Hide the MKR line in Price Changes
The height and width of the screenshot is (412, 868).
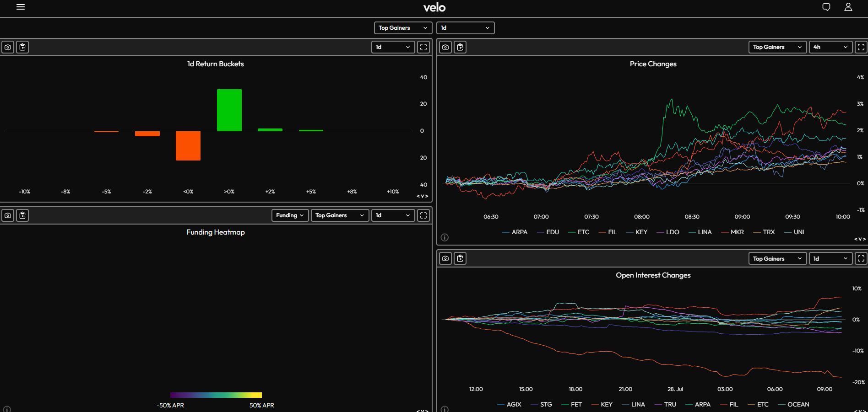tap(733, 232)
